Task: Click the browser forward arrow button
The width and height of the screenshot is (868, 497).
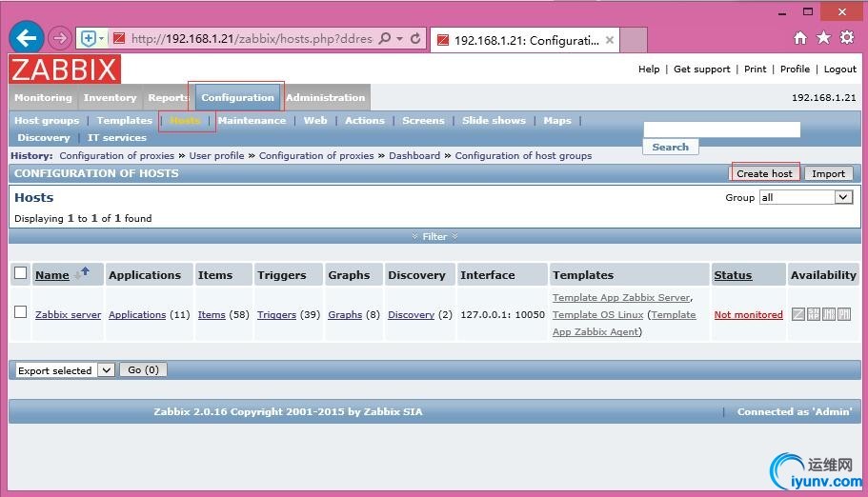Action: [x=59, y=38]
